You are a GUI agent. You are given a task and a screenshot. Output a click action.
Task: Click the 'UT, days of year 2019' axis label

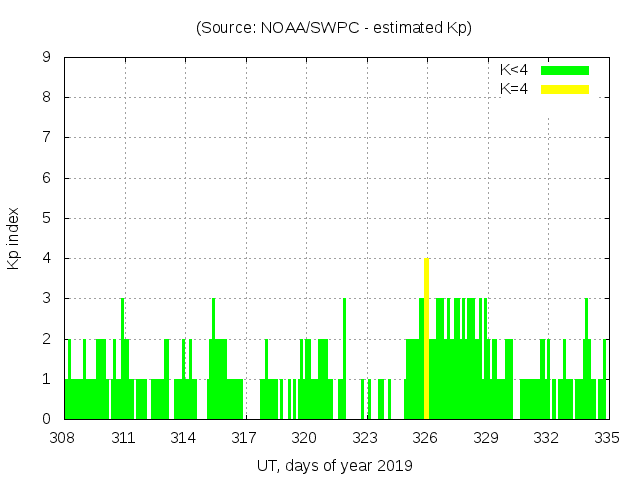tap(334, 465)
